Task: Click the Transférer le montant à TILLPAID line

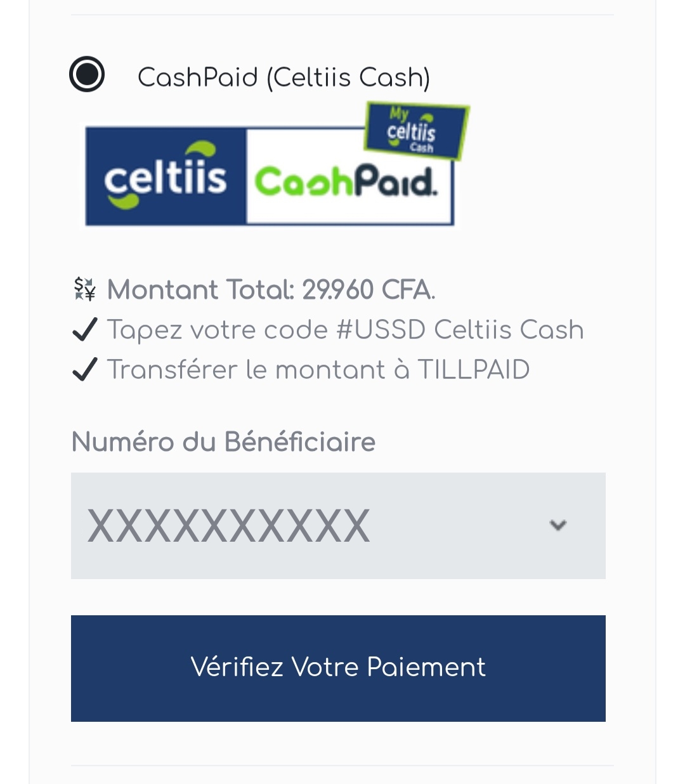Action: coord(318,370)
